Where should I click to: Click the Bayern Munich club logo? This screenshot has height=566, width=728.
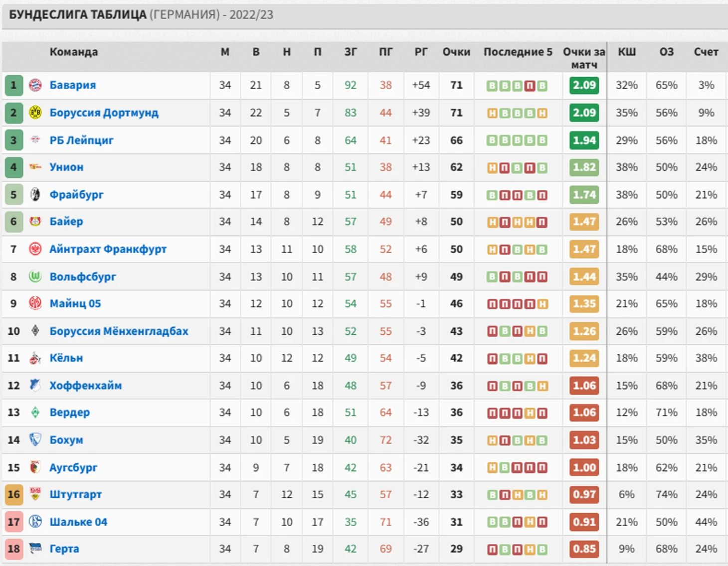35,85
